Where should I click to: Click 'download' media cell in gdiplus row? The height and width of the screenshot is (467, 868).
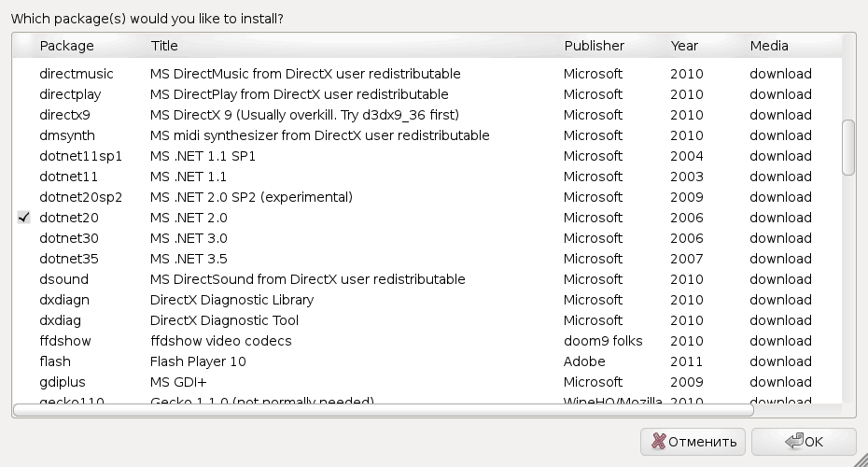point(780,382)
